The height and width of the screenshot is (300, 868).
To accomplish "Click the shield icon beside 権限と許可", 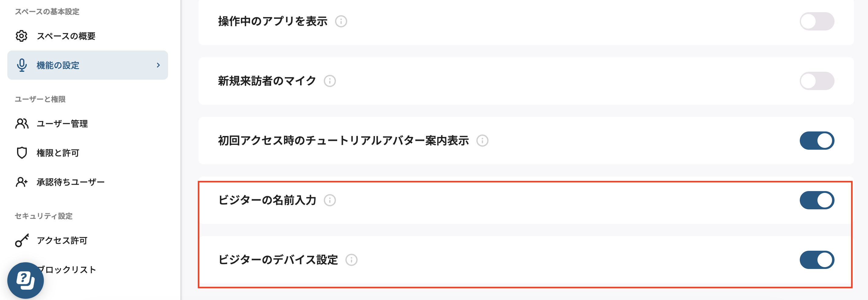I will pyautogui.click(x=22, y=153).
